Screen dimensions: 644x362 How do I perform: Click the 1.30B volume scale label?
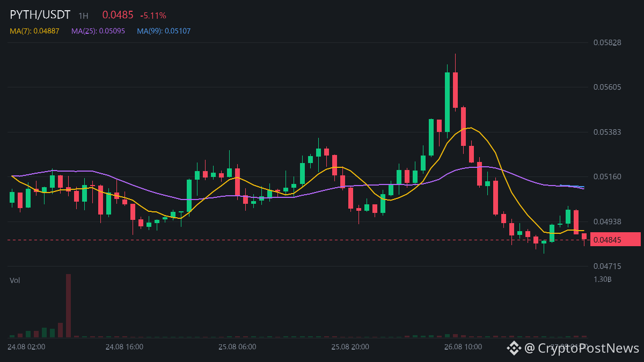pos(603,279)
